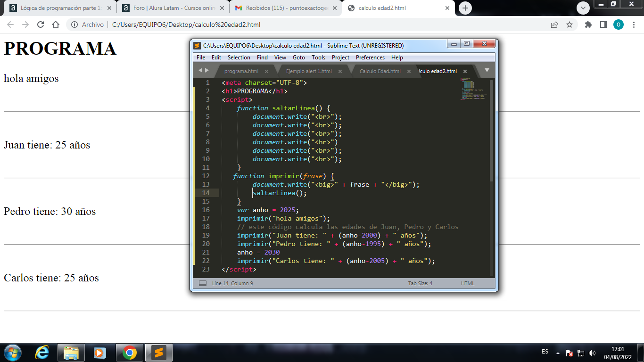This screenshot has height=362, width=644.
Task: Click line number 21 in gutter
Action: click(206, 252)
